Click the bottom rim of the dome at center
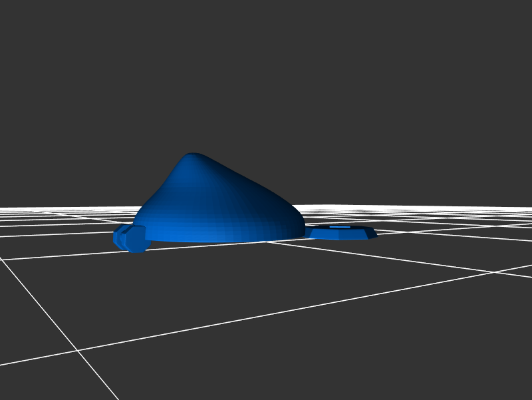 click(x=219, y=240)
